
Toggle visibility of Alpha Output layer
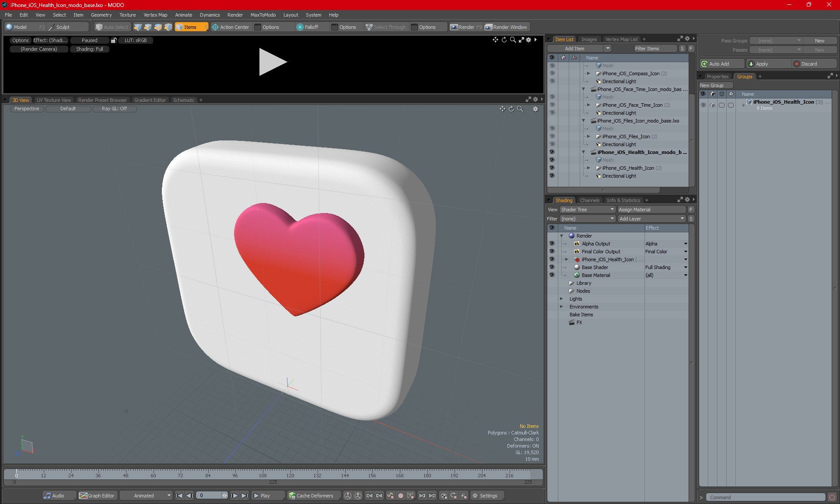point(552,244)
